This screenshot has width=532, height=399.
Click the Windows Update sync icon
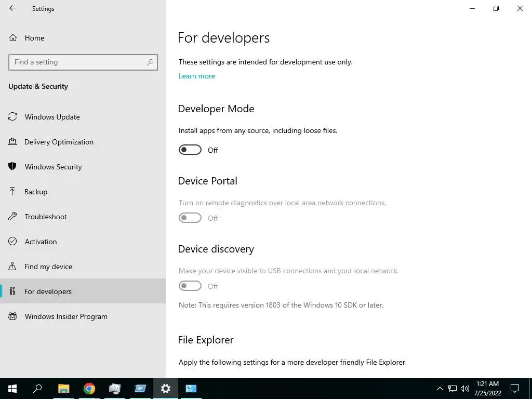click(x=12, y=117)
